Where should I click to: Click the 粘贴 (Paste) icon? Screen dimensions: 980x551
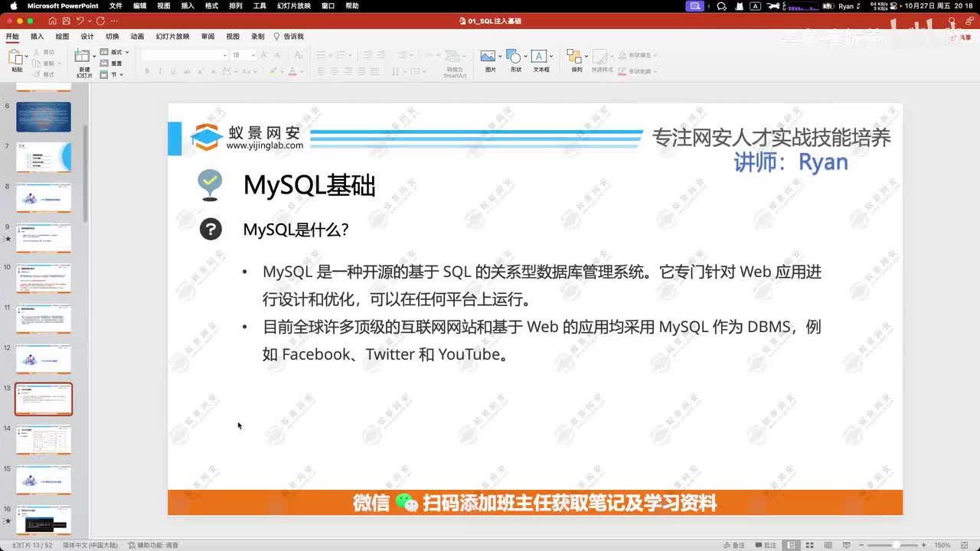click(15, 57)
